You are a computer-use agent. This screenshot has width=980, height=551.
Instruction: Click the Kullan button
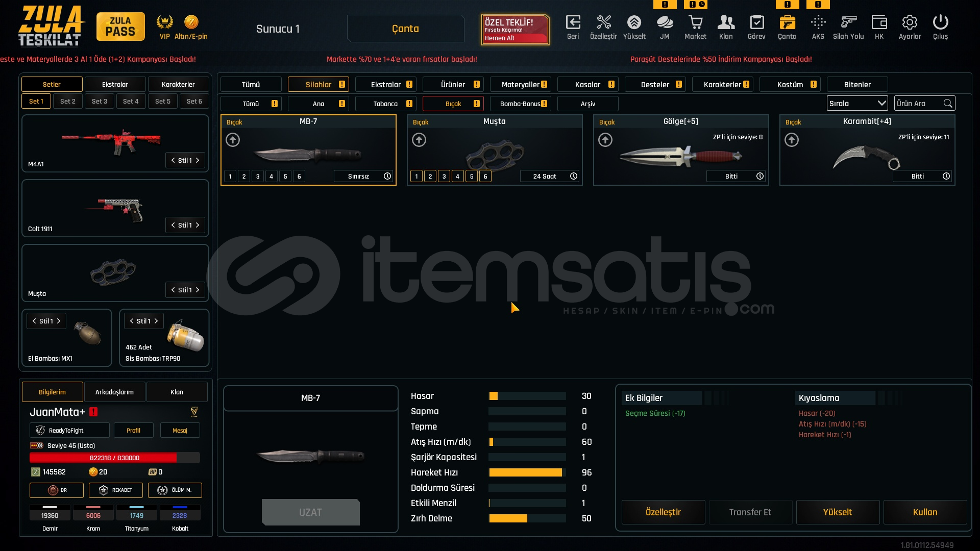925,512
